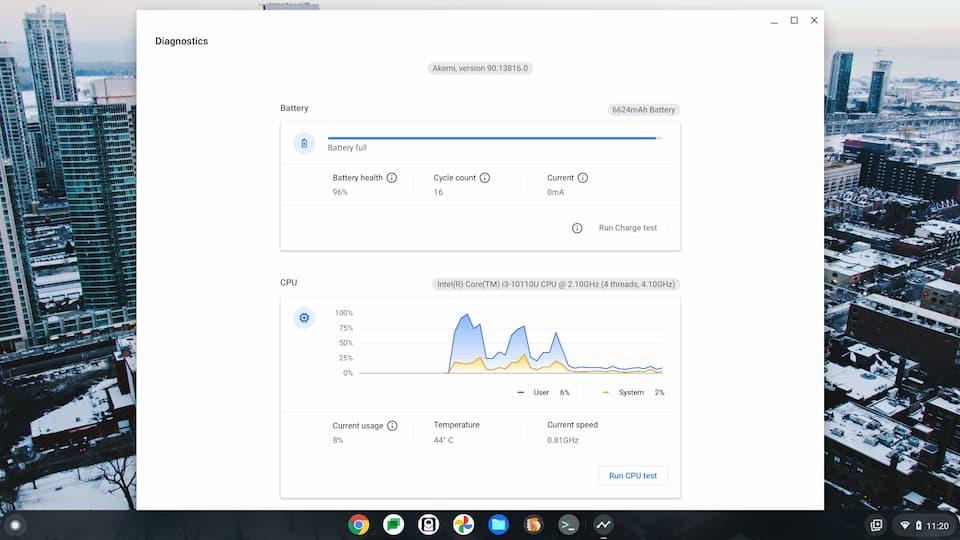Screen dimensions: 960x540
Task: Open the Terminal app from the shelf
Action: [x=568, y=525]
